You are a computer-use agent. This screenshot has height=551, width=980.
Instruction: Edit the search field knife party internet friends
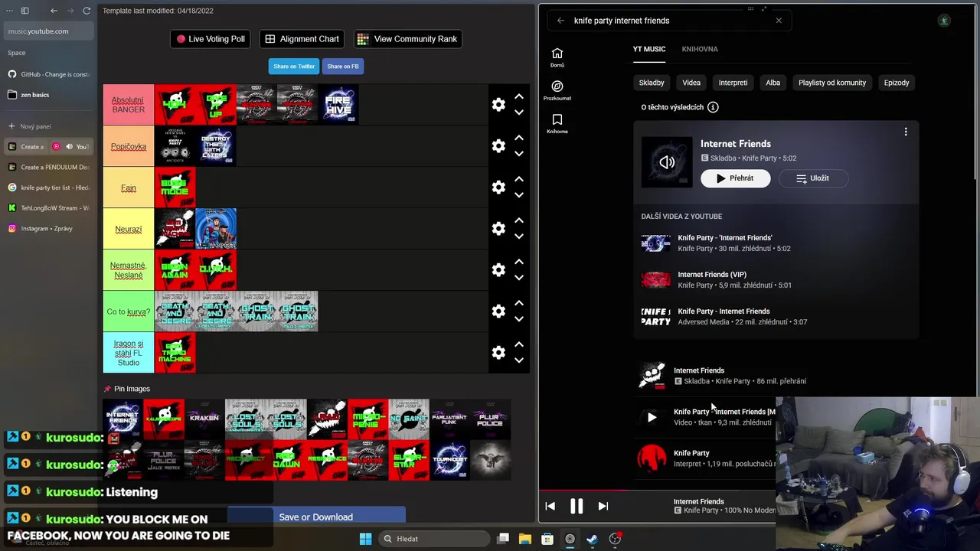click(668, 21)
